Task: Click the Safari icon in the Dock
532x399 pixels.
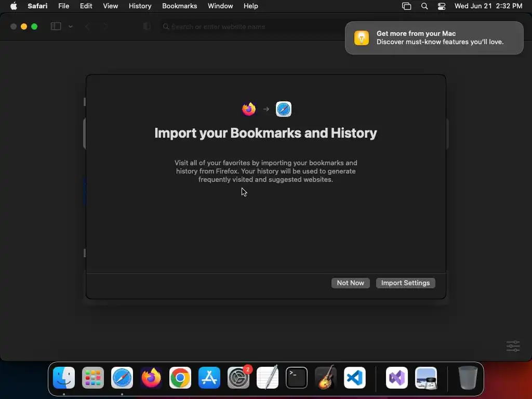Action: pos(122,378)
